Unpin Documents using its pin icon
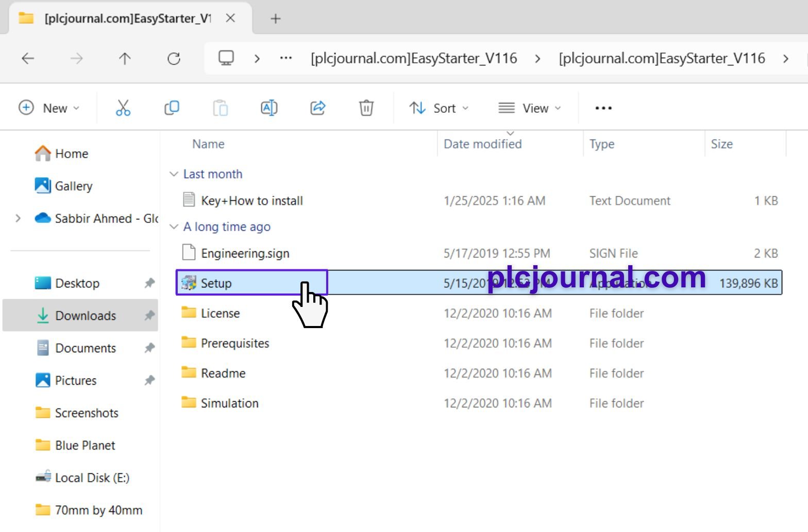This screenshot has width=808, height=532. (x=149, y=348)
